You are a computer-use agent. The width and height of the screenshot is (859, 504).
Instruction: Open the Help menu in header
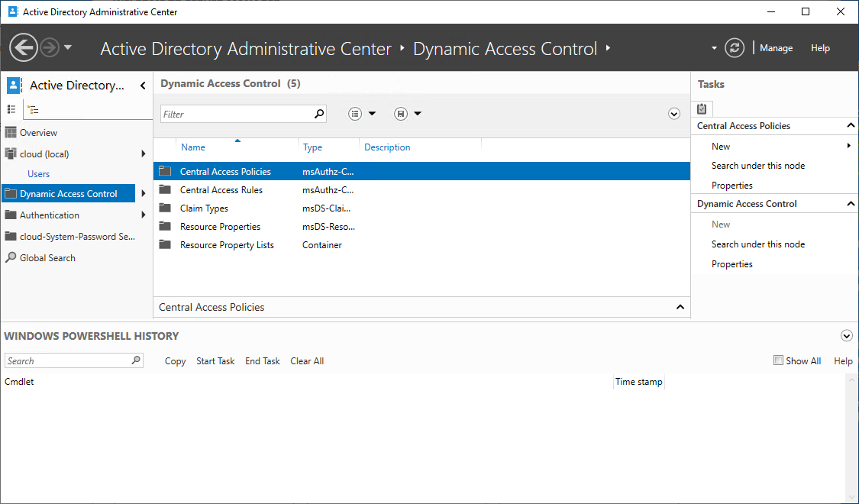tap(820, 48)
